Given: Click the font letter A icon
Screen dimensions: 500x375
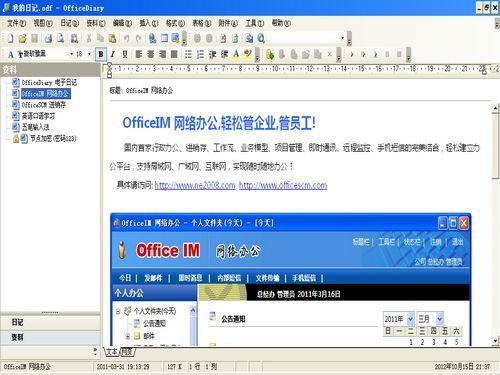Looking at the screenshot, I should (x=11, y=54).
